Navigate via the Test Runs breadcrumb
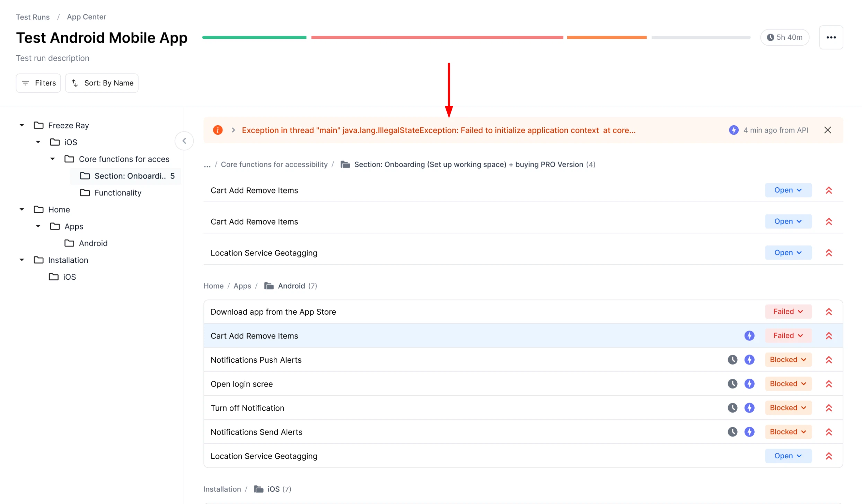The height and width of the screenshot is (504, 862). click(x=33, y=17)
